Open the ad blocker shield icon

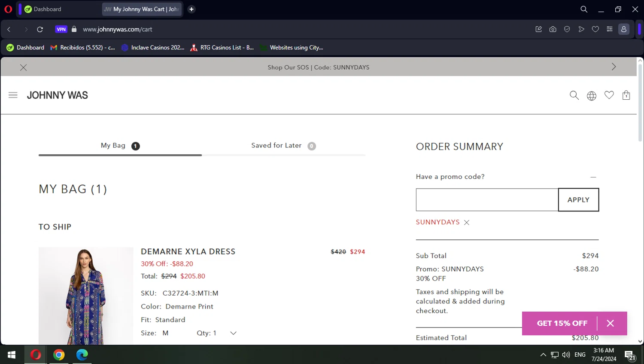click(x=567, y=29)
